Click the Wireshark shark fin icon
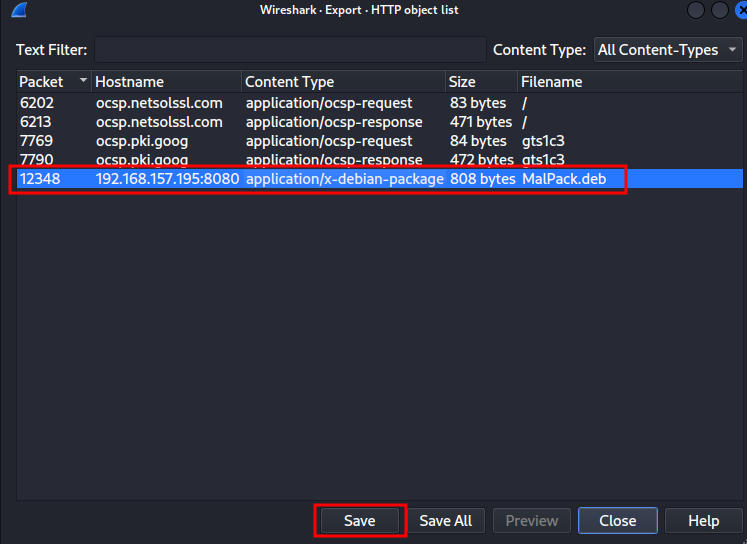Image resolution: width=747 pixels, height=544 pixels. 19,10
